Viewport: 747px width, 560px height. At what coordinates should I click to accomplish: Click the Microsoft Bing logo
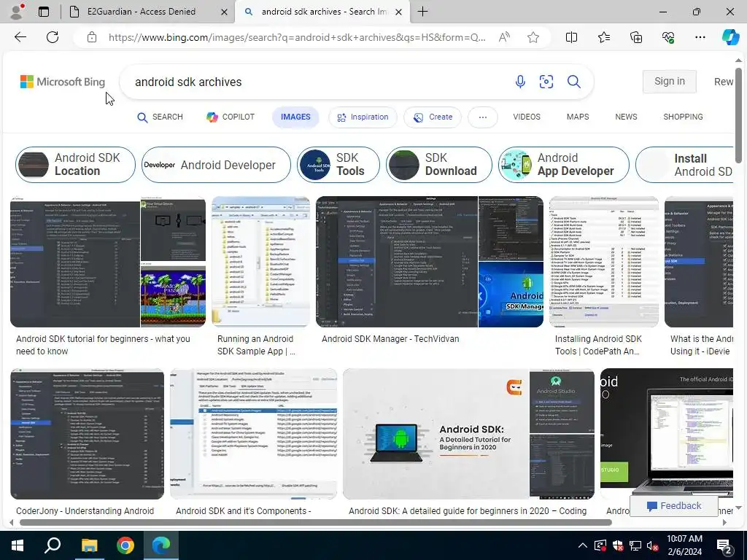click(x=63, y=82)
